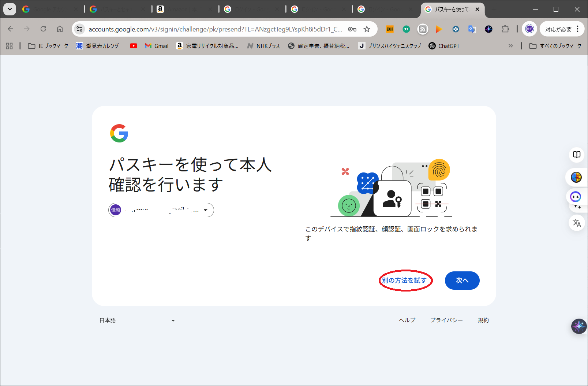This screenshot has height=386, width=588.
Task: Show hidden bookmarks with the chevron
Action: (510, 46)
